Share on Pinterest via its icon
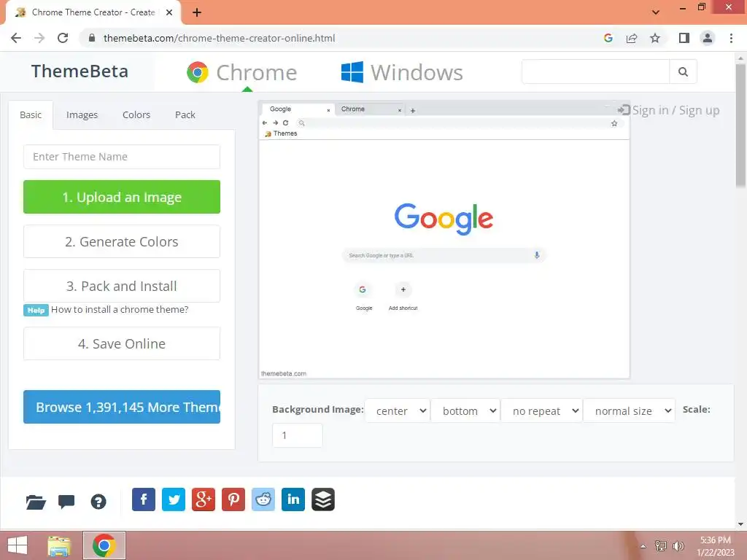Viewport: 747px width, 560px height. coord(233,499)
